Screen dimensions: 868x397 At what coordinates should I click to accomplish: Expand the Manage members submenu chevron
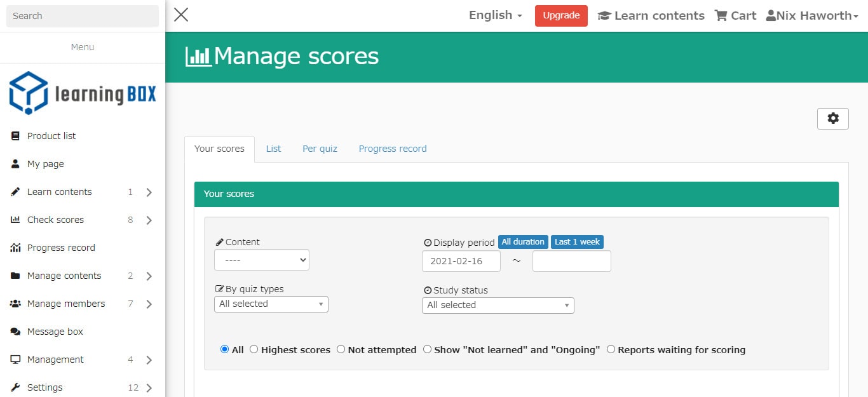[x=149, y=304]
